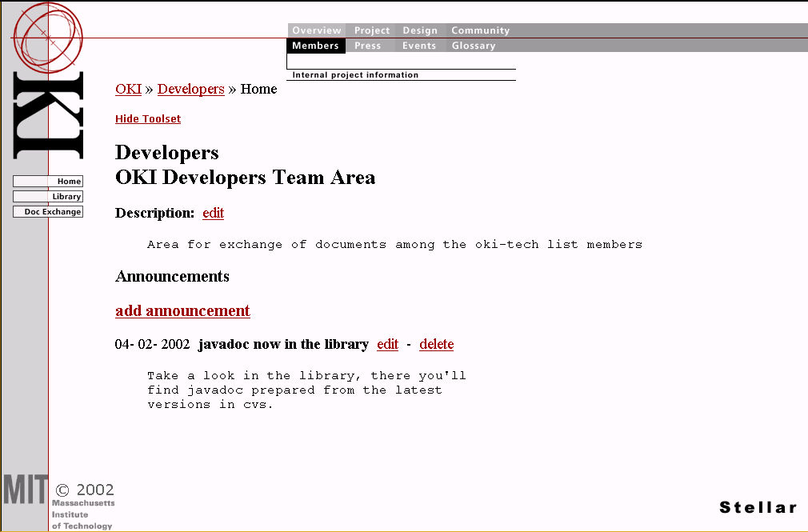Hide the Toolset via link
The width and height of the screenshot is (808, 532).
148,119
